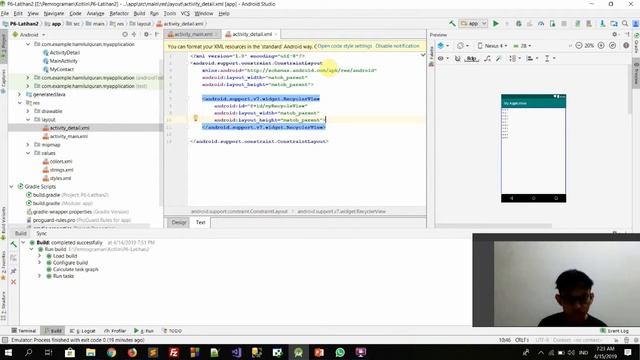Switch to activity_main.xml editor tab
Screen dimensions: 640x360
pyautogui.click(x=192, y=34)
